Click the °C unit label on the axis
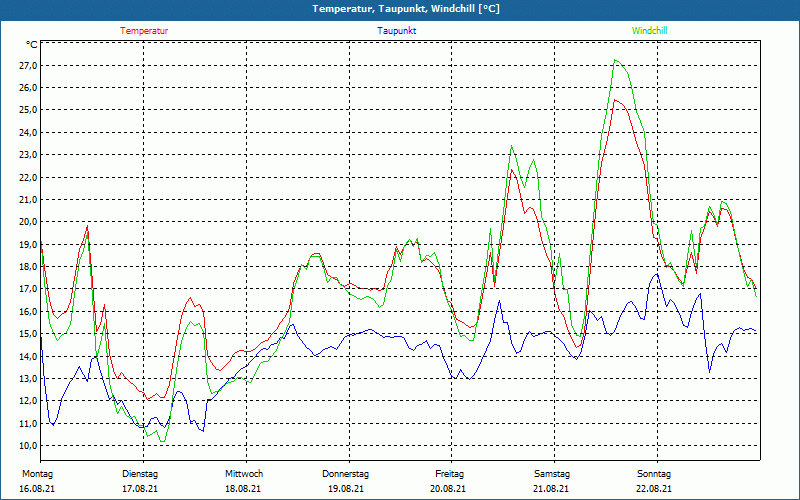Viewport: 800px width, 500px height. tap(32, 45)
